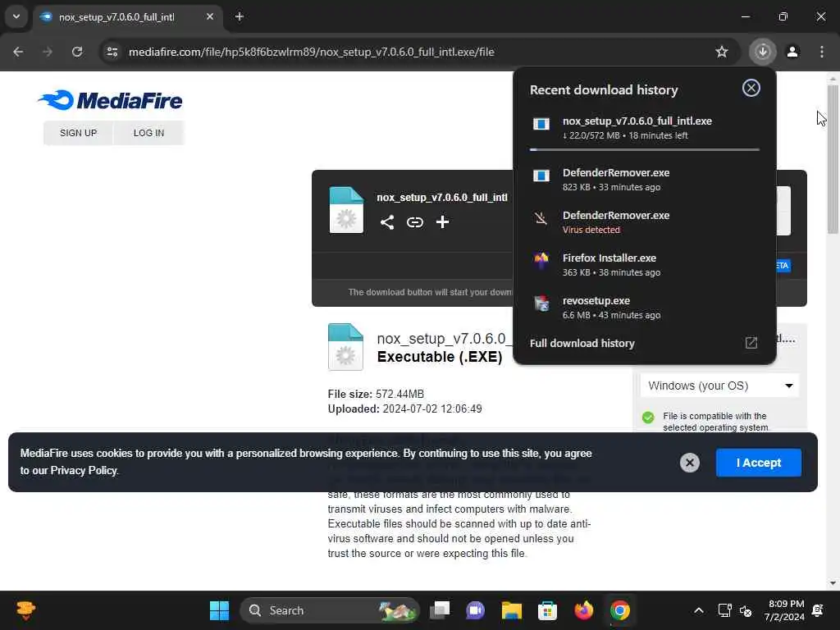Click the MediaFire logo
The width and height of the screenshot is (840, 630).
coord(111,100)
